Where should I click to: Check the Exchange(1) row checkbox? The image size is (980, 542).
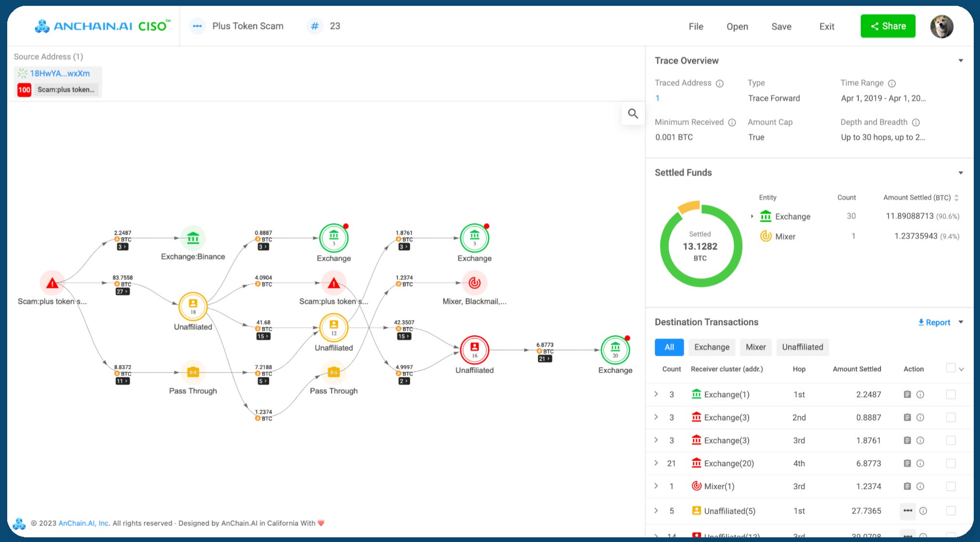[951, 394]
